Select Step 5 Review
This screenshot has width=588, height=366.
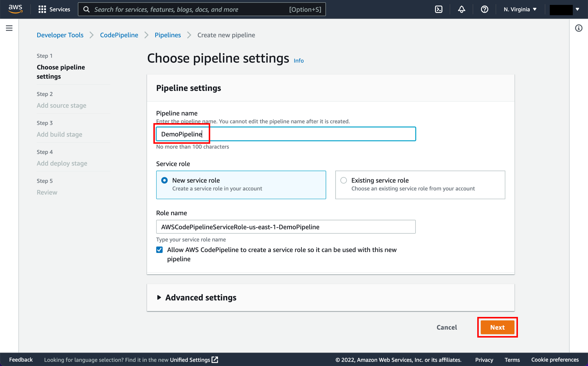click(47, 192)
